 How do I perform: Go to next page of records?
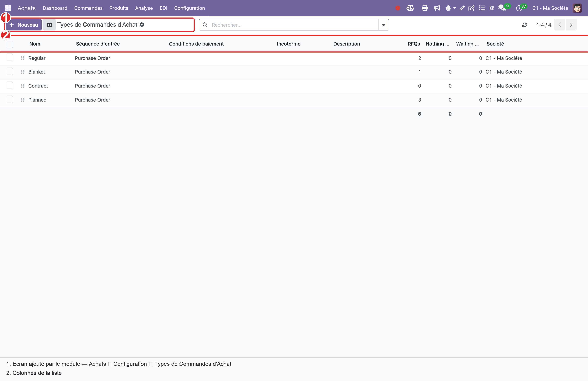point(571,25)
